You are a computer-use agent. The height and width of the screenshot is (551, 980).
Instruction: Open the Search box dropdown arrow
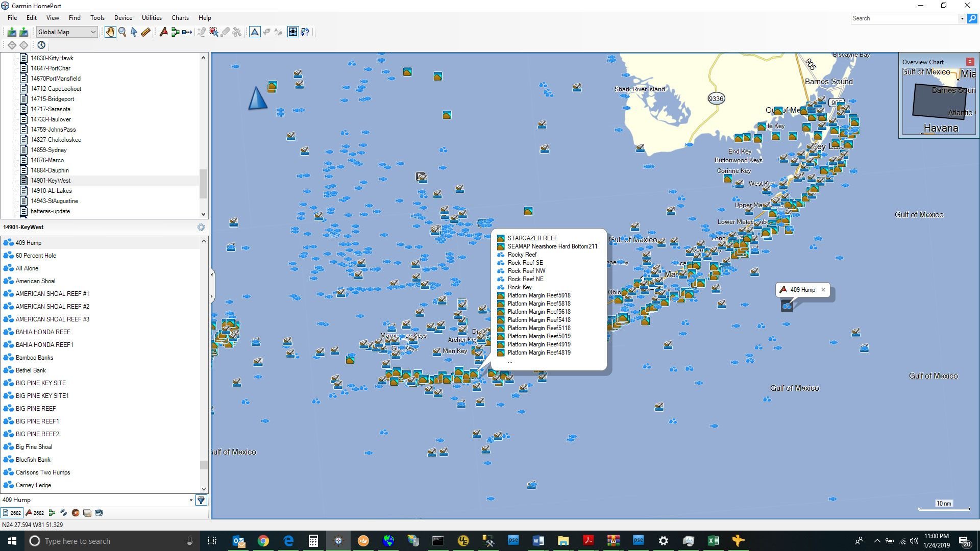coord(962,18)
